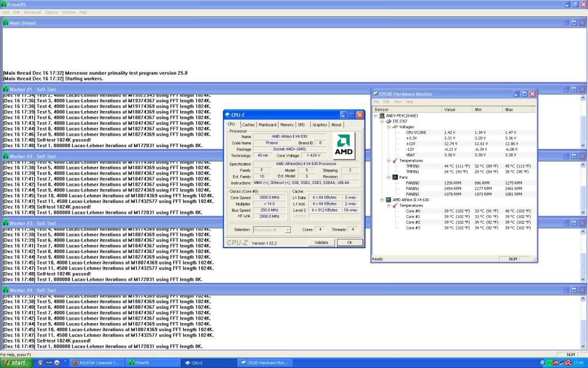The image size is (588, 368).
Task: Click the Core Speed value 3500.0 MHz
Action: [270, 198]
